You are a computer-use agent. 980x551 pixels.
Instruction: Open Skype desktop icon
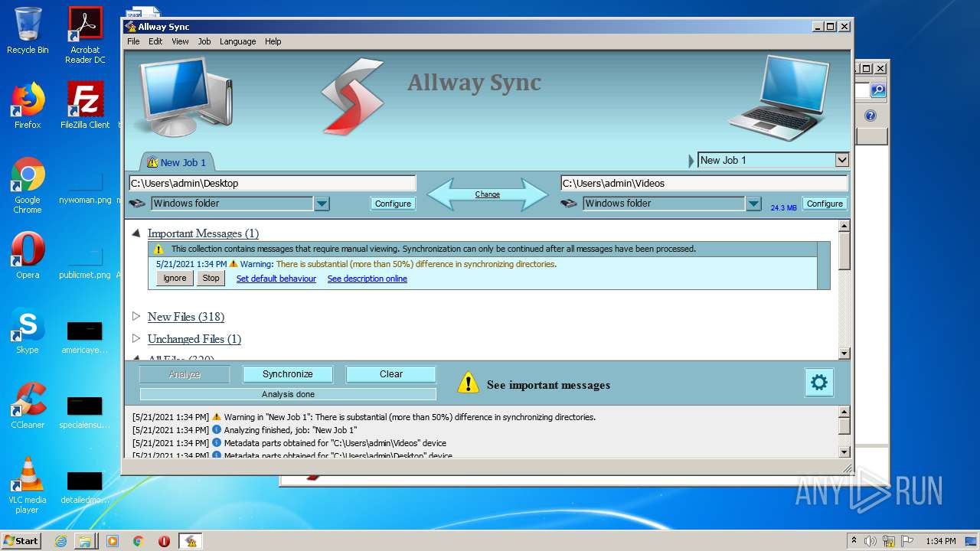point(28,331)
